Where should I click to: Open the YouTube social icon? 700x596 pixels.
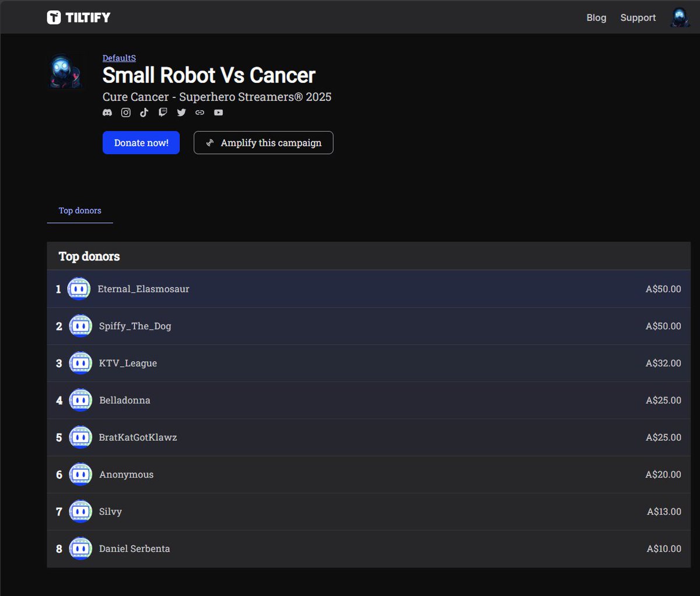[218, 113]
